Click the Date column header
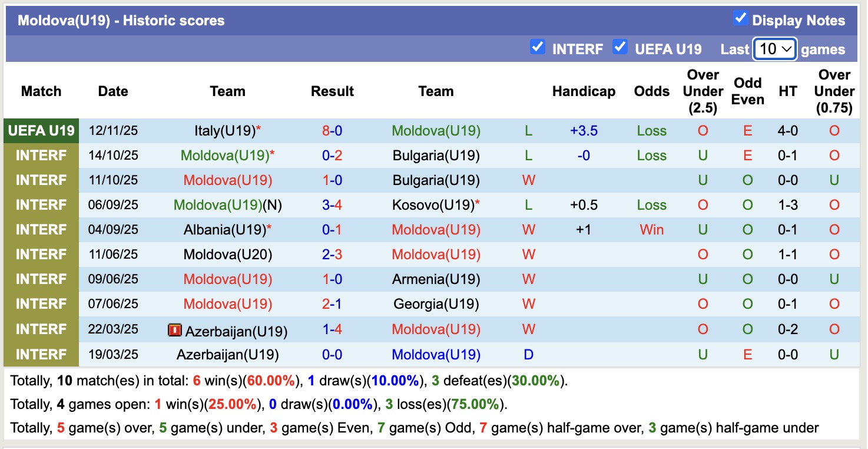Screen dimensions: 868x449 113,91
